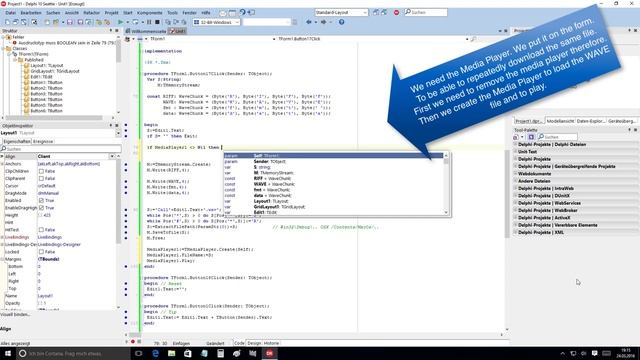Screen dimensions: 640x360
Task: Select Layout1: TLayout in Struktur tree
Action: (47, 65)
